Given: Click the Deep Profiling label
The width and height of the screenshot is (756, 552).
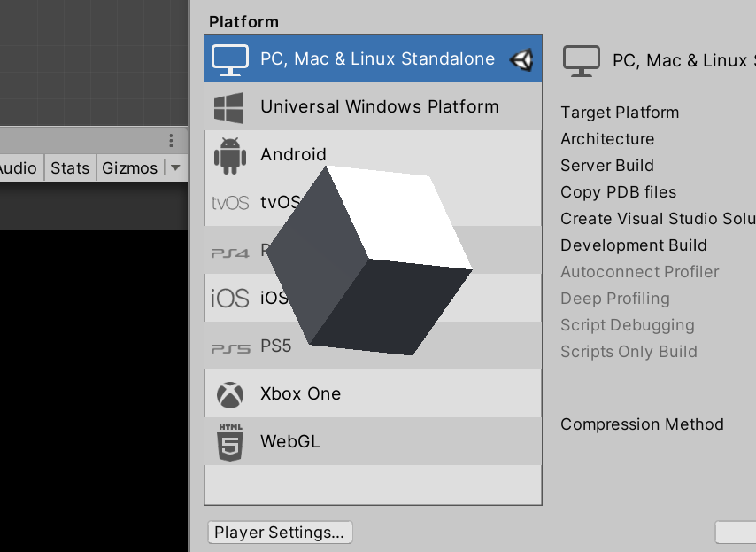Looking at the screenshot, I should pos(614,299).
